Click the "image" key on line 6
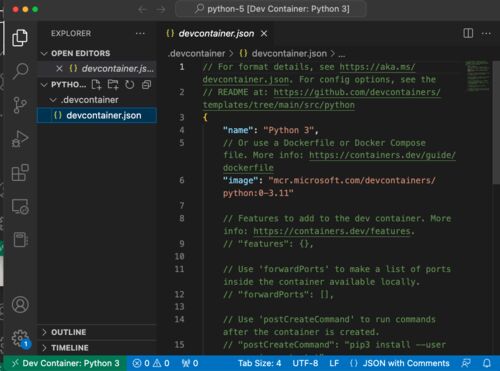Viewport: 500px width, 371px height. [240, 181]
